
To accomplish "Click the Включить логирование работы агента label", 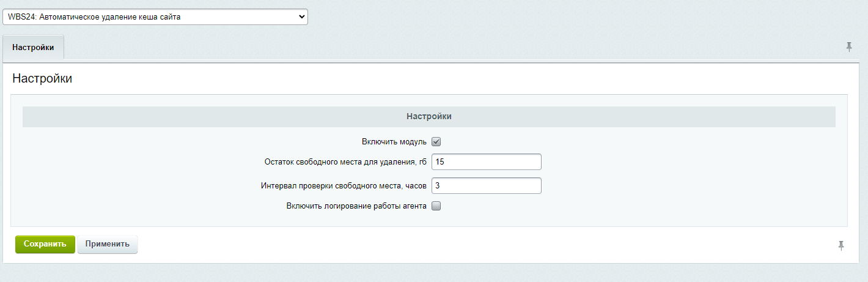I will [x=356, y=206].
